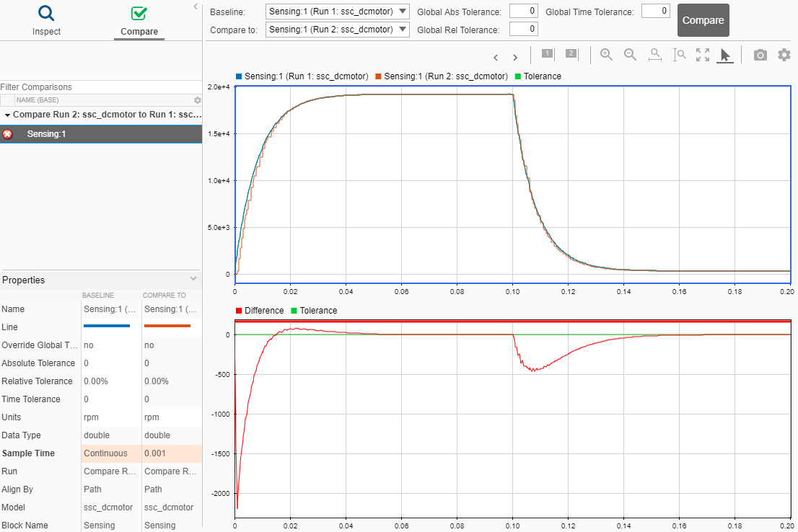Take a snapshot with the camera icon
The width and height of the screenshot is (798, 532).
(760, 54)
